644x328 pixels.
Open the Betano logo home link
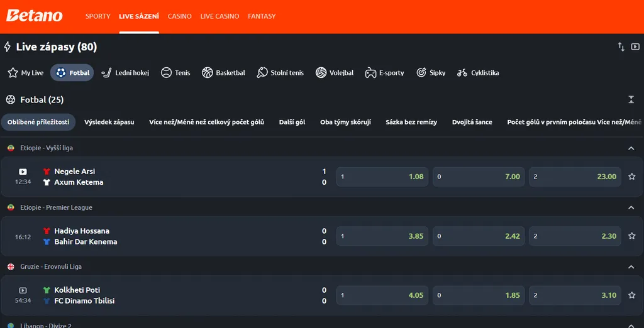click(x=35, y=16)
